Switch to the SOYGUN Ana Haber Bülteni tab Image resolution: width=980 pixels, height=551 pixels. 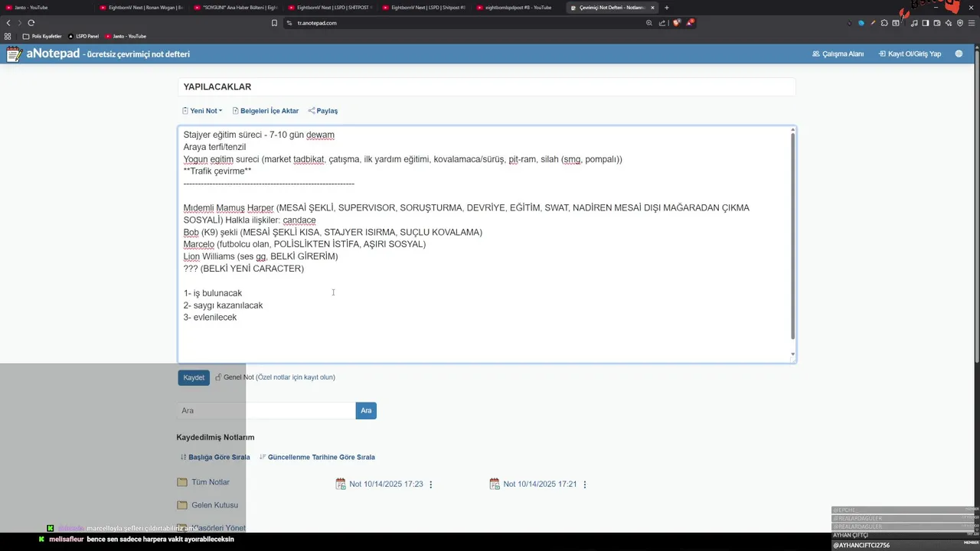click(x=236, y=8)
